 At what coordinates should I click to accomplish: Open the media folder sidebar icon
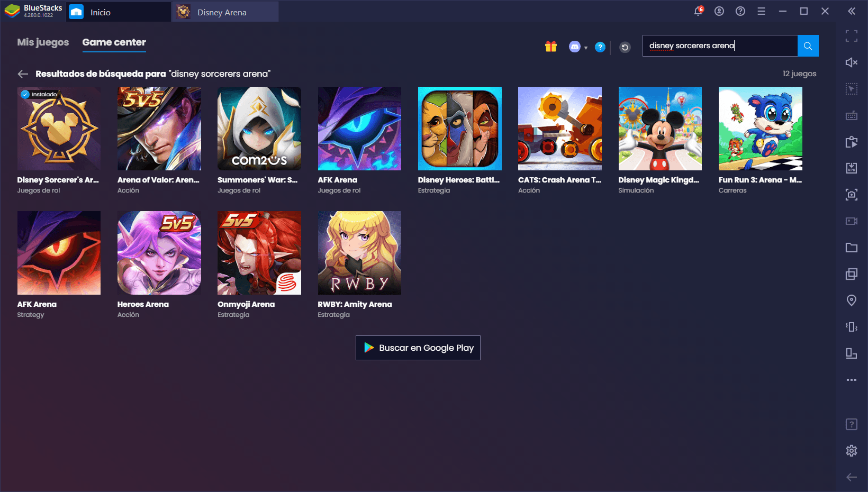click(852, 248)
